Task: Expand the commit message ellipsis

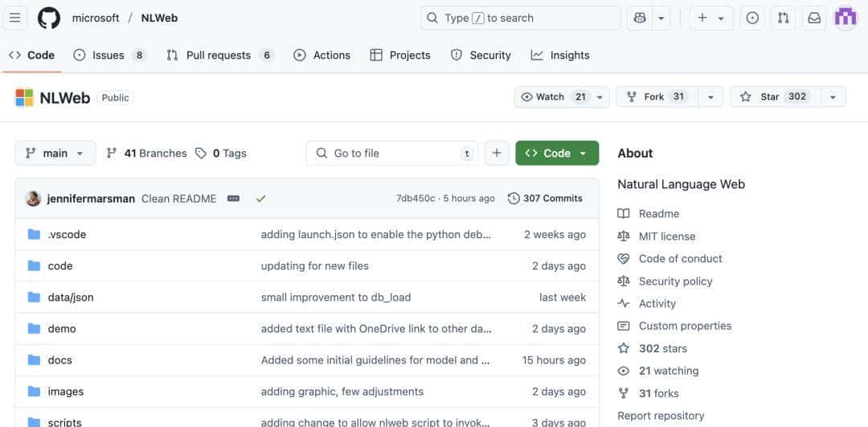Action: [234, 199]
